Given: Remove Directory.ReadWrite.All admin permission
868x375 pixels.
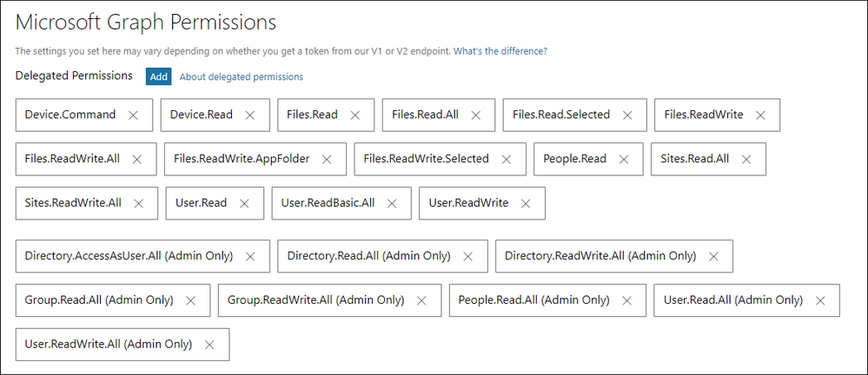Looking at the screenshot, I should click(x=714, y=257).
